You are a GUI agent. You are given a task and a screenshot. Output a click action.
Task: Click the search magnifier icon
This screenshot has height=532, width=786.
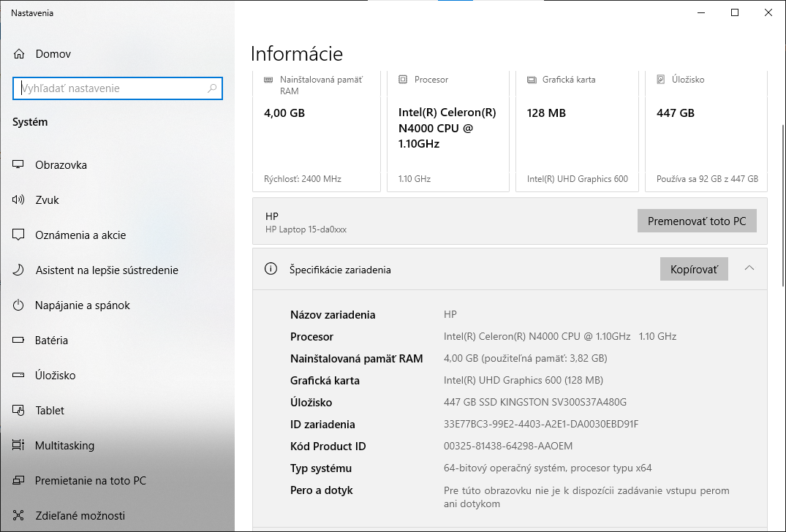(x=211, y=88)
